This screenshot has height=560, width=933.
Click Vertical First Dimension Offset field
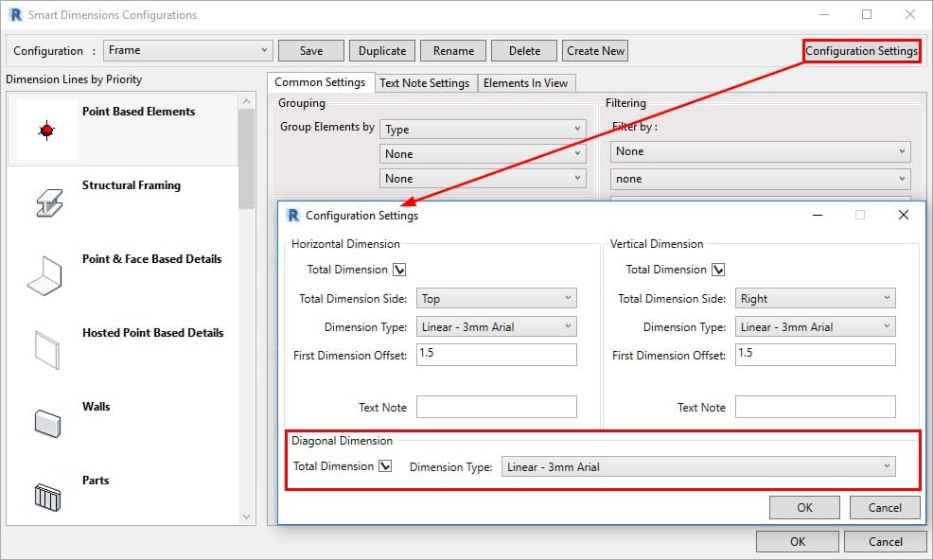pyautogui.click(x=815, y=355)
